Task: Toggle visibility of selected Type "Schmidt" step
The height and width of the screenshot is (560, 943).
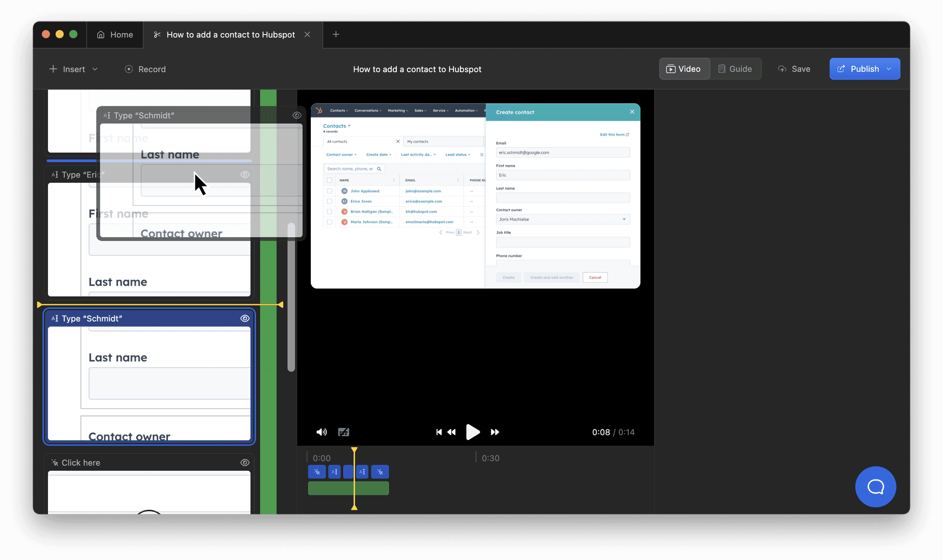Action: [245, 318]
